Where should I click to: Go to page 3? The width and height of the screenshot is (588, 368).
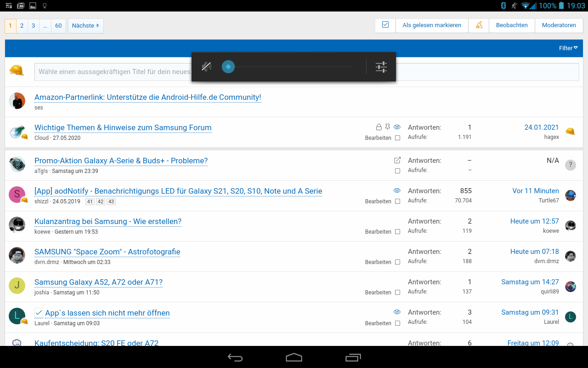(33, 26)
